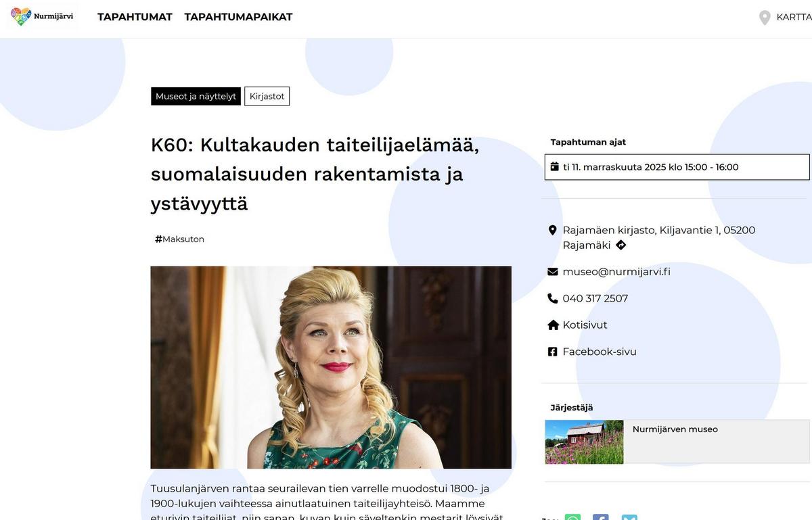Click the event photo of the blonde woman
Image resolution: width=812 pixels, height=520 pixels.
click(331, 367)
